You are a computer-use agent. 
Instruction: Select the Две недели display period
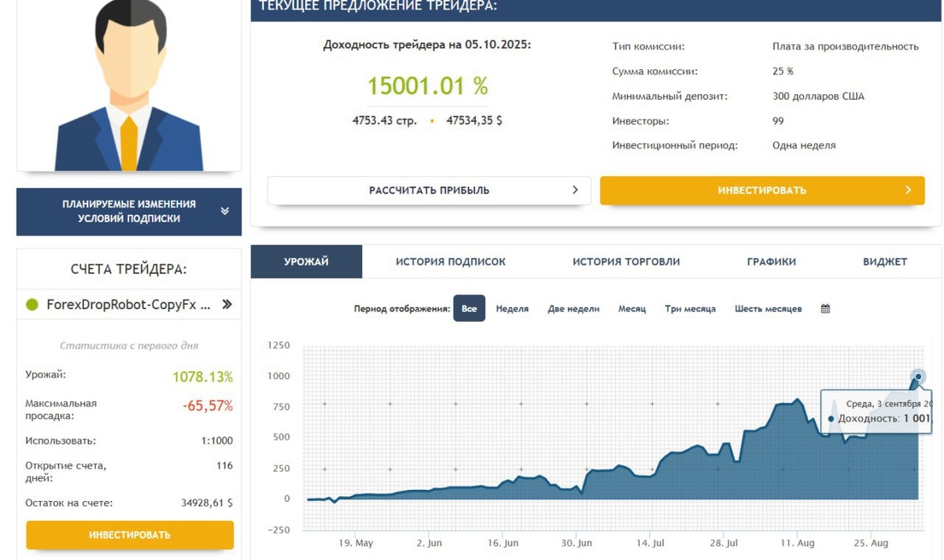point(573,309)
